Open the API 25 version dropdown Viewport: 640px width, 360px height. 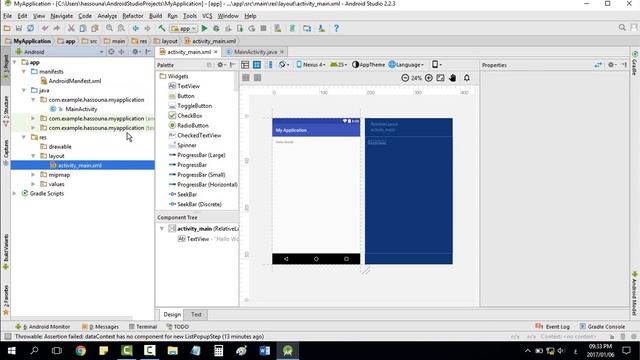(x=338, y=64)
